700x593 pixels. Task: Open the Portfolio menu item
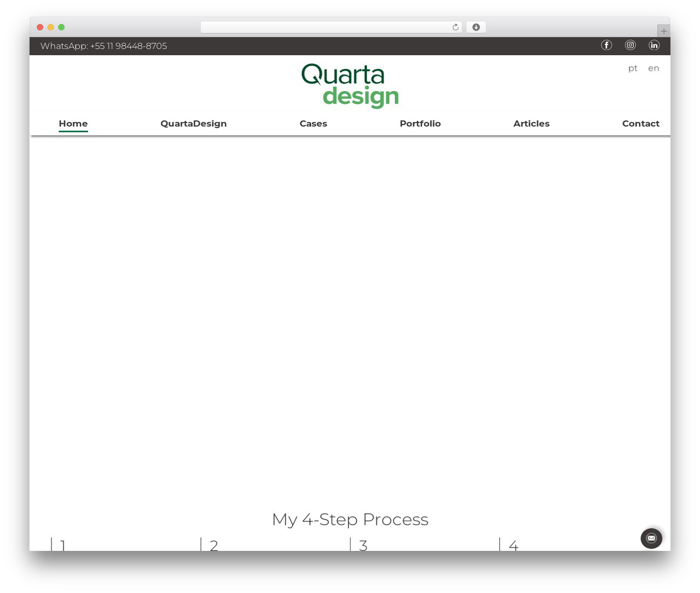420,124
